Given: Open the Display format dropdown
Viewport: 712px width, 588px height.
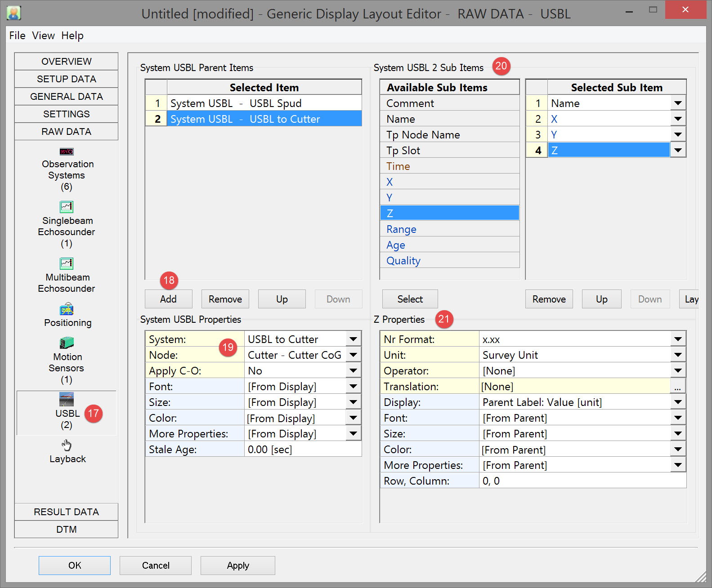Looking at the screenshot, I should point(678,402).
